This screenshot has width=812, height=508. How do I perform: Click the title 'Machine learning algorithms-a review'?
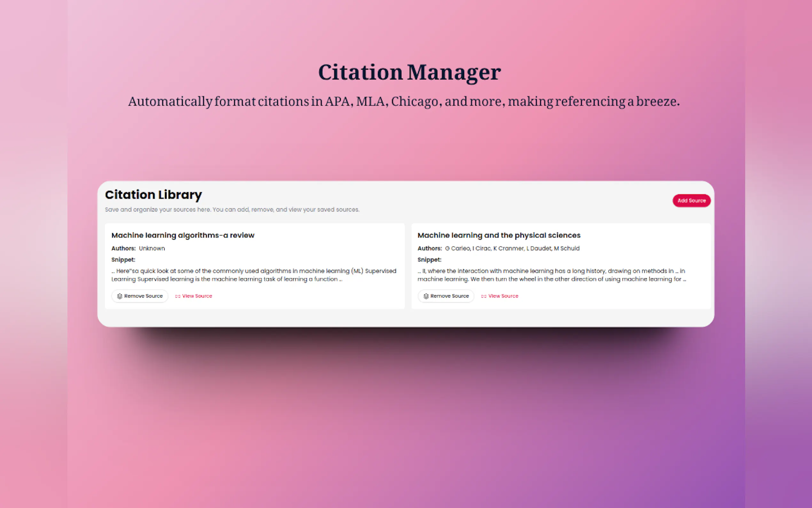[x=183, y=235]
